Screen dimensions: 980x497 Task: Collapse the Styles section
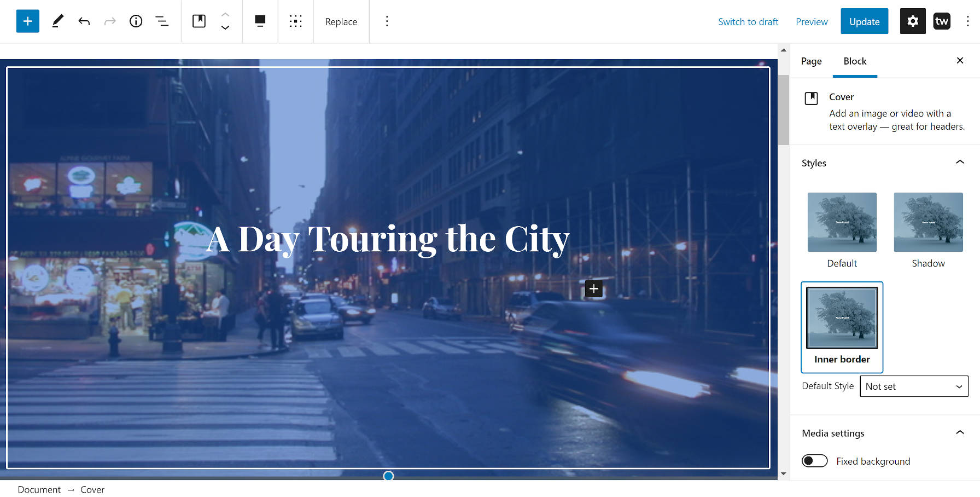[960, 162]
